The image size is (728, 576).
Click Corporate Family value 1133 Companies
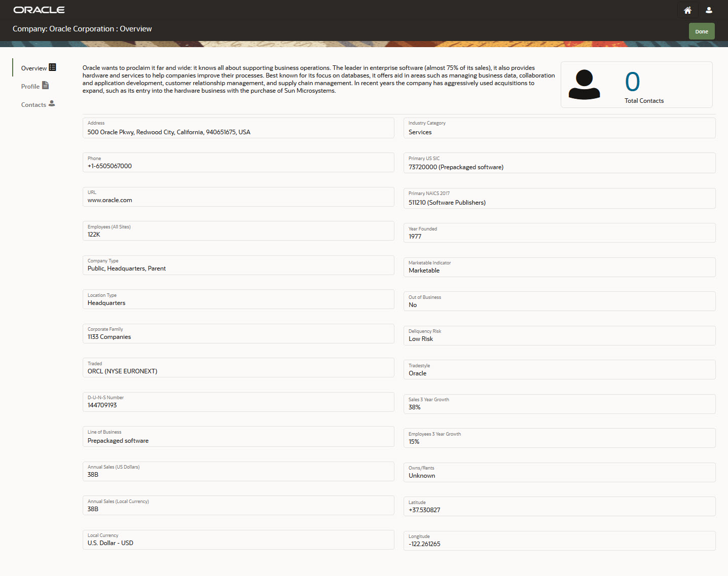pyautogui.click(x=109, y=337)
